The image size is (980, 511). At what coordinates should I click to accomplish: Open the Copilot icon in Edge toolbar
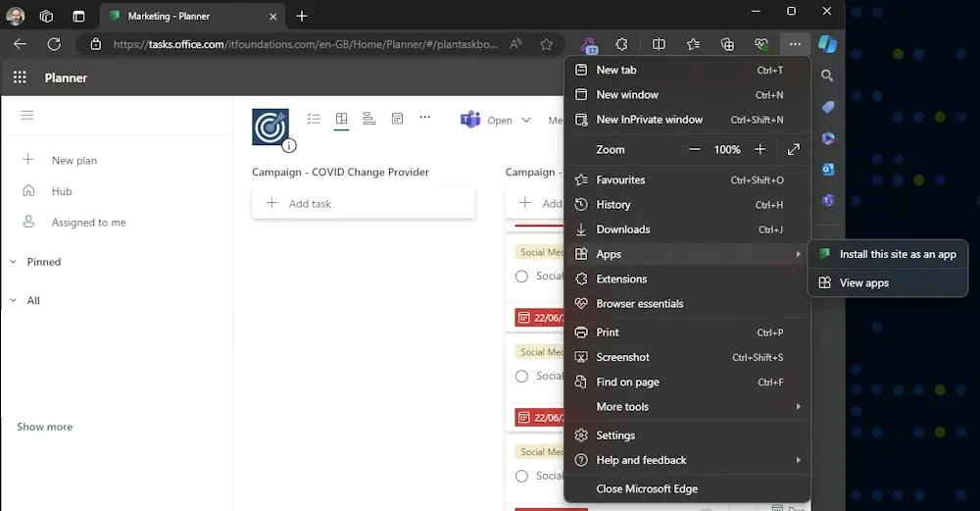click(x=827, y=44)
